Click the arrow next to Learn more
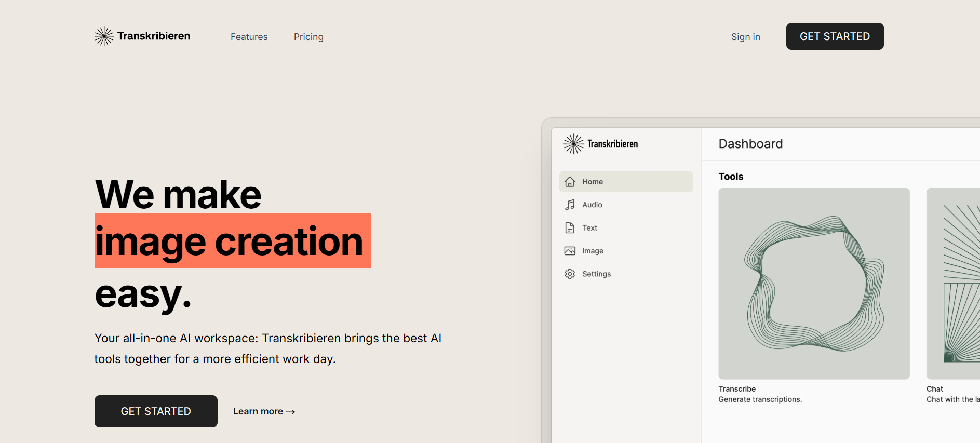 coord(291,412)
